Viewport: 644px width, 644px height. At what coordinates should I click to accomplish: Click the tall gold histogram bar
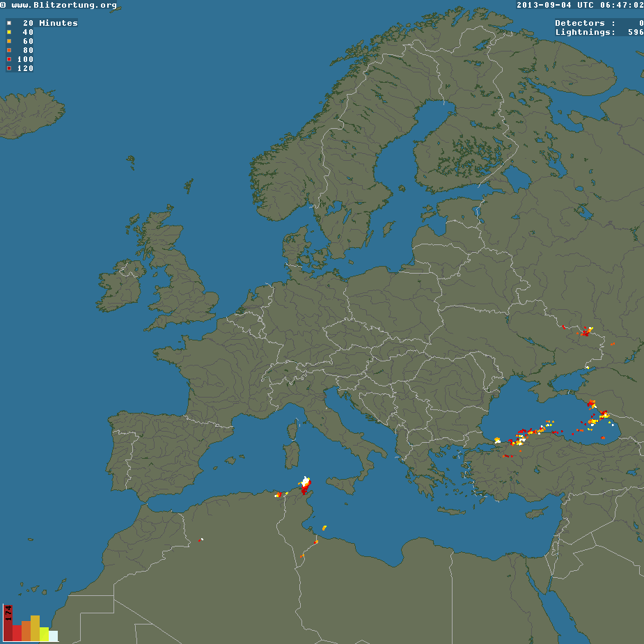click(35, 629)
